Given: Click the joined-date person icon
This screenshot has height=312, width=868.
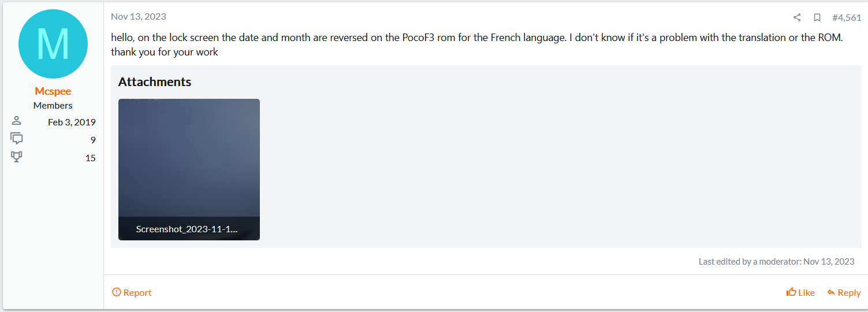Looking at the screenshot, I should tap(16, 121).
